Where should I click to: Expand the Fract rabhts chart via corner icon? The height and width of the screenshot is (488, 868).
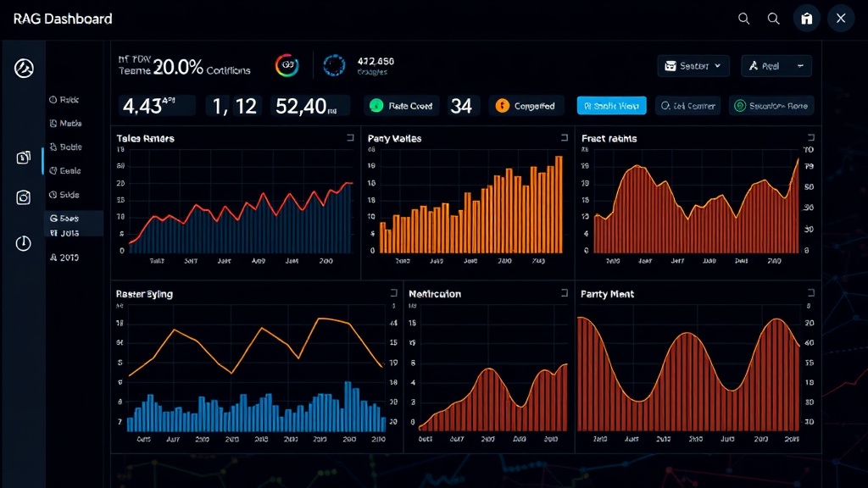click(x=811, y=138)
